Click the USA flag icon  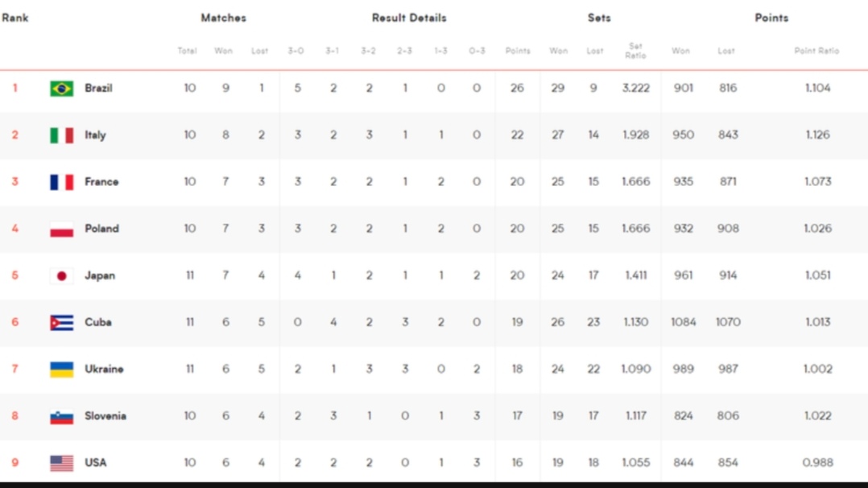click(x=61, y=462)
